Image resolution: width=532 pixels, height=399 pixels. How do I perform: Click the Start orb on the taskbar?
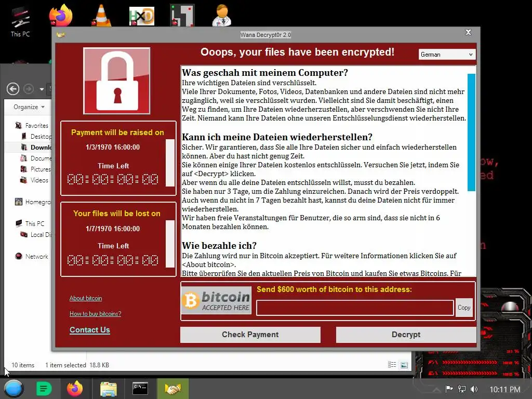click(x=14, y=389)
